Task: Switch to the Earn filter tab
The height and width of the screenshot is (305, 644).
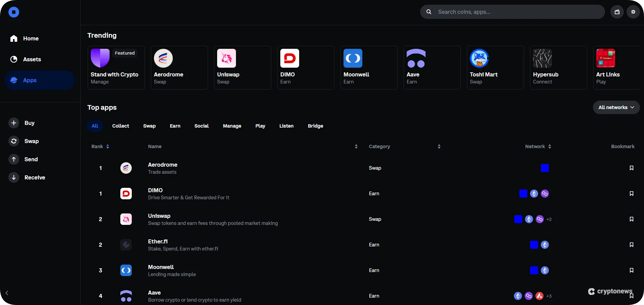Action: pyautogui.click(x=175, y=126)
